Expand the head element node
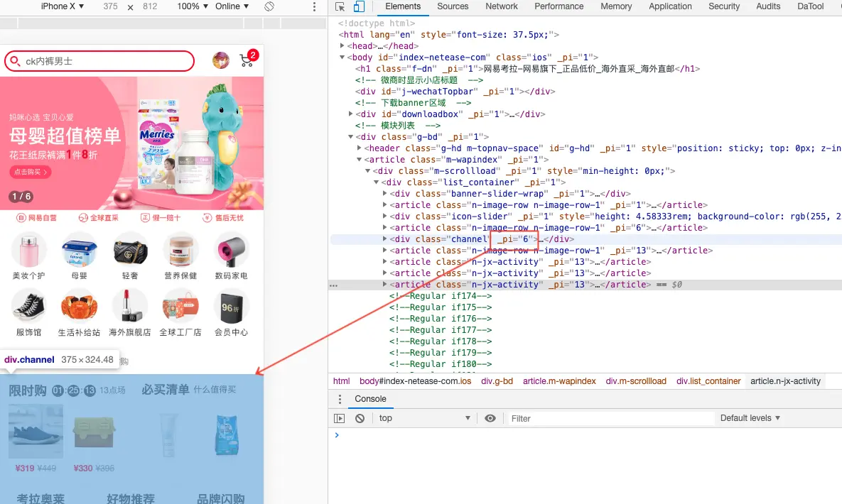Screen dimensions: 842x504 click(342, 45)
